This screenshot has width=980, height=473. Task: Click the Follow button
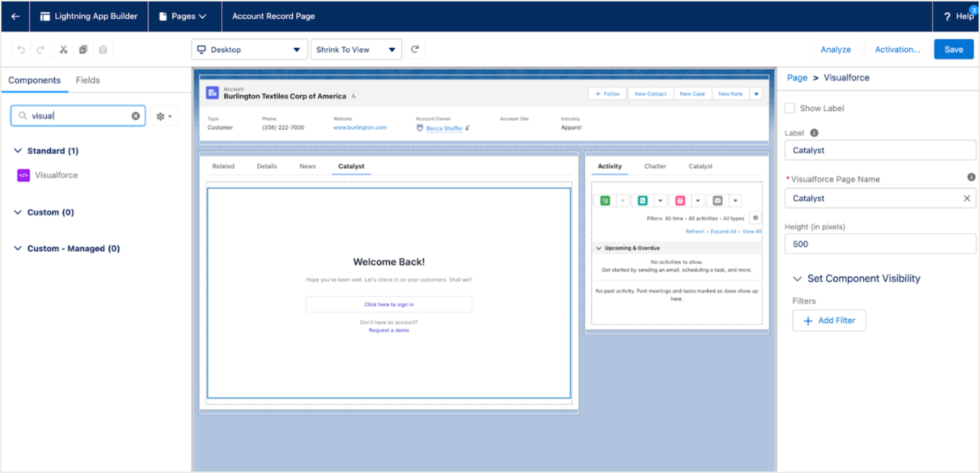607,93
